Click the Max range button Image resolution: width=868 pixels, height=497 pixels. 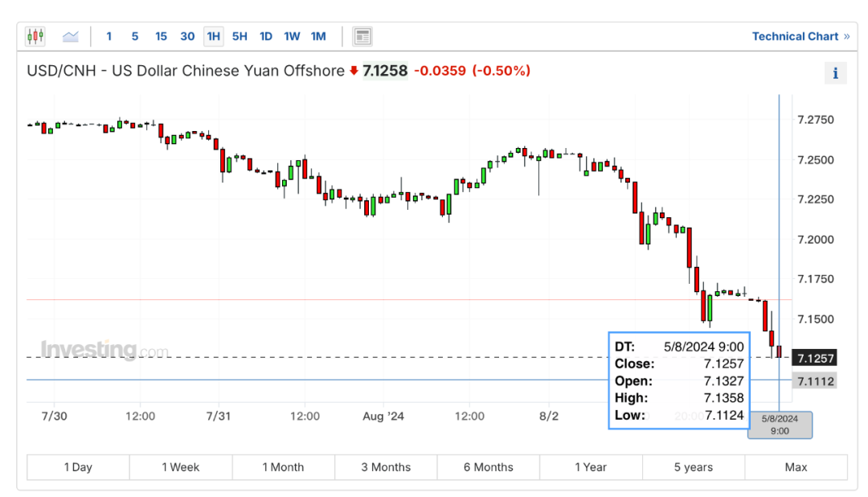point(796,467)
